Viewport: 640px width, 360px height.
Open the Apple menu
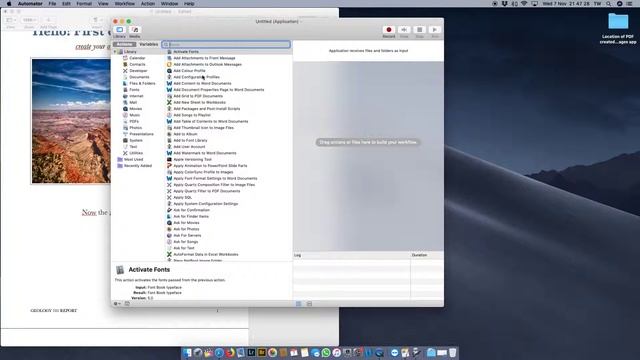click(9, 4)
